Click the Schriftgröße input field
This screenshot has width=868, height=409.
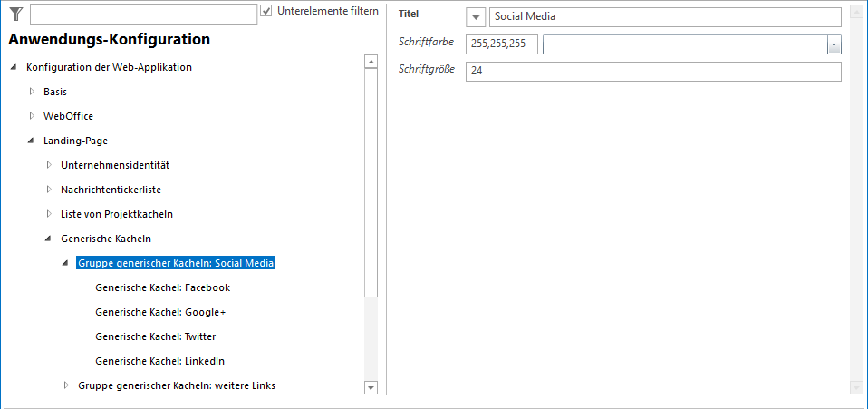pyautogui.click(x=652, y=72)
